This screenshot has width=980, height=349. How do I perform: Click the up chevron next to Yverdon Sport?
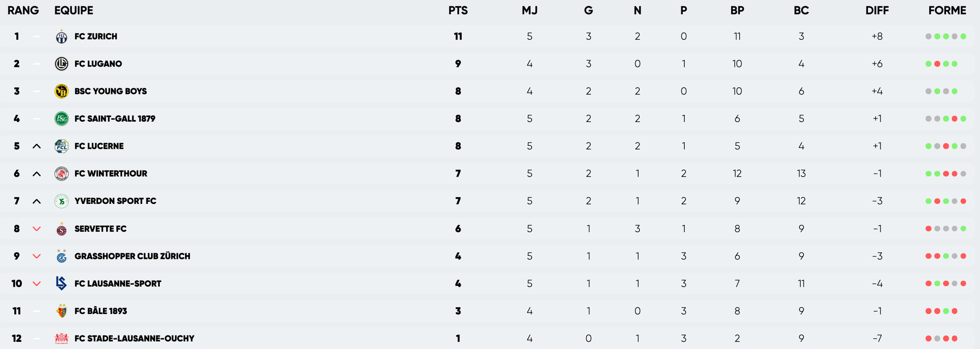pyautogui.click(x=36, y=202)
